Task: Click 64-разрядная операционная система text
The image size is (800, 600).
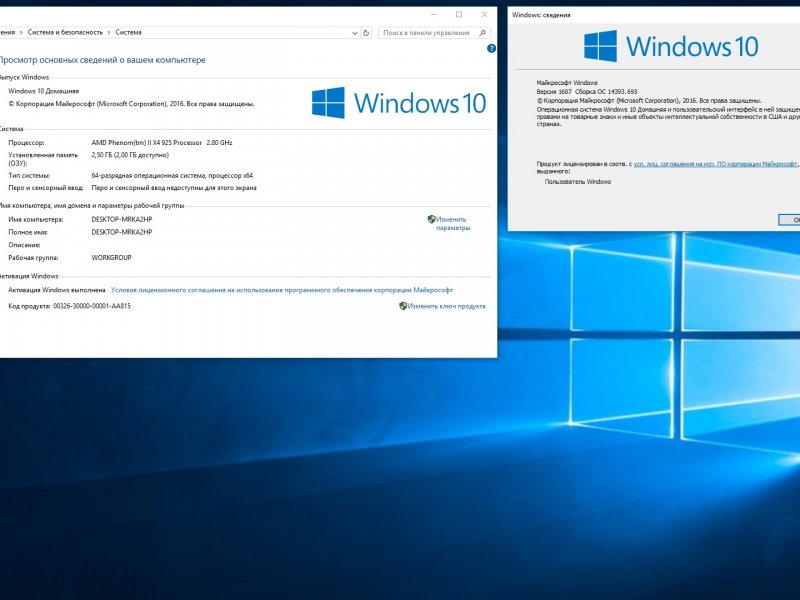Action: point(172,176)
